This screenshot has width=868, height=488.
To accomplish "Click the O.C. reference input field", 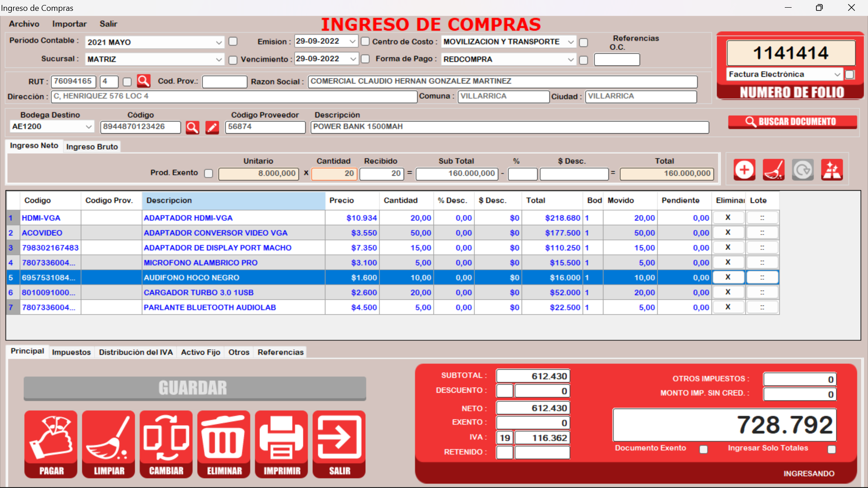I will pos(617,60).
